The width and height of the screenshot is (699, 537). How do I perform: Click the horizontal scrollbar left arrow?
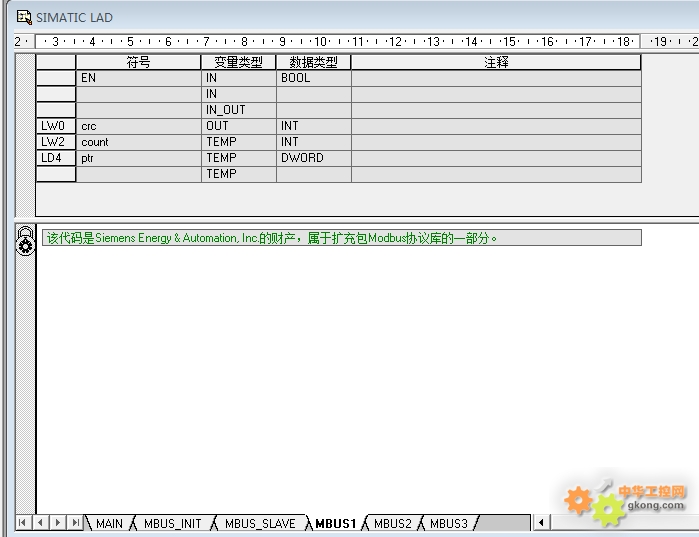point(541,522)
